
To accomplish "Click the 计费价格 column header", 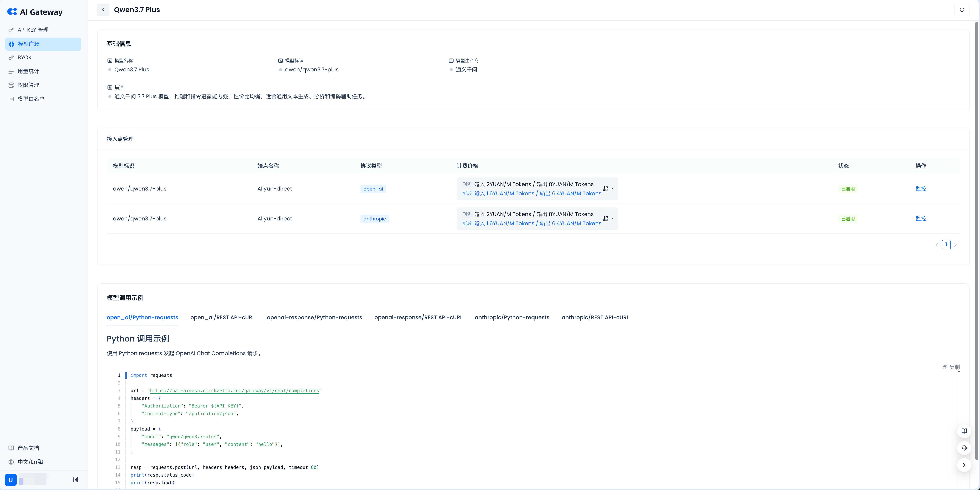I will [x=467, y=166].
